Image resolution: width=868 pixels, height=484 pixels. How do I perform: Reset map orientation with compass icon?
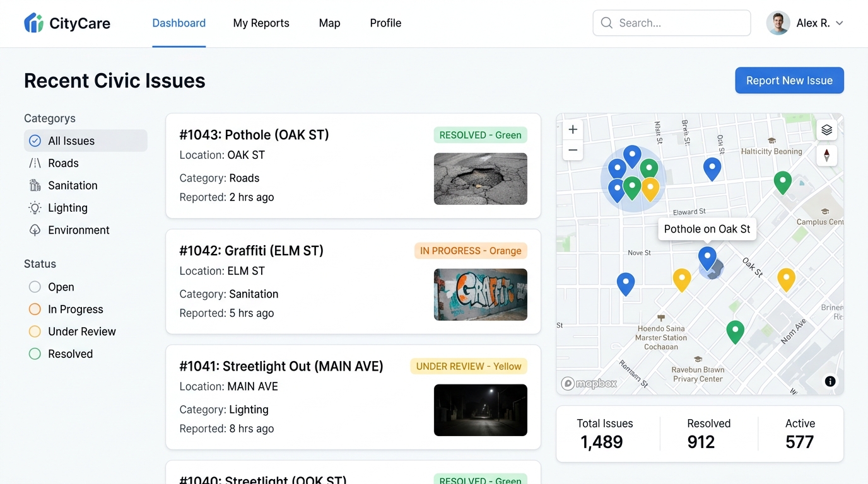click(827, 156)
